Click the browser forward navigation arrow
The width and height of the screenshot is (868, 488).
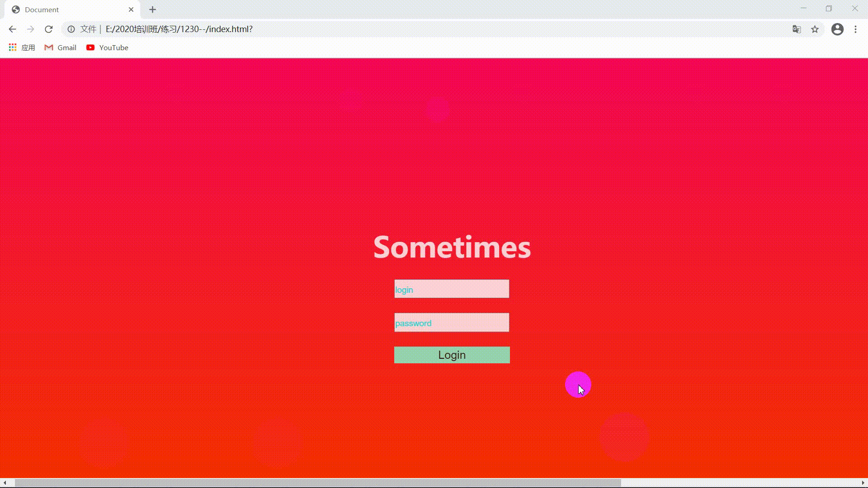(x=30, y=28)
